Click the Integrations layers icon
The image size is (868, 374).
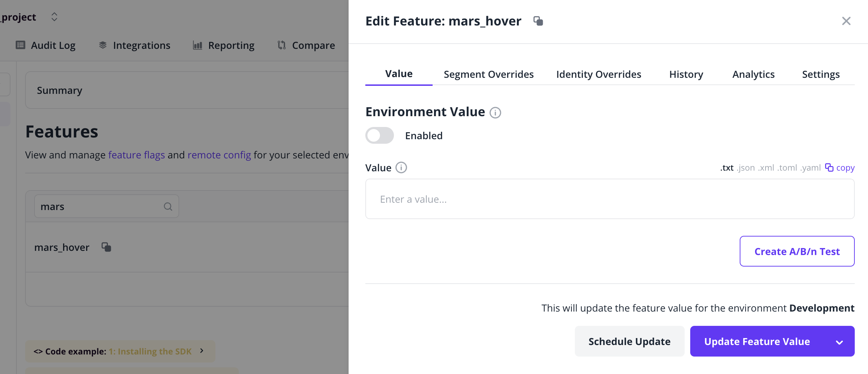pos(102,45)
